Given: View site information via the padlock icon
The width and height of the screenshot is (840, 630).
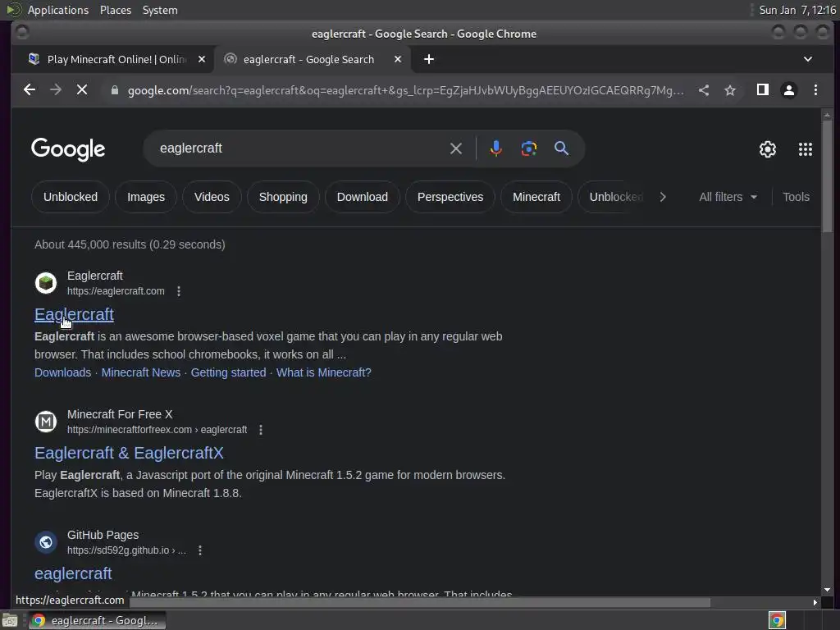Looking at the screenshot, I should point(115,90).
